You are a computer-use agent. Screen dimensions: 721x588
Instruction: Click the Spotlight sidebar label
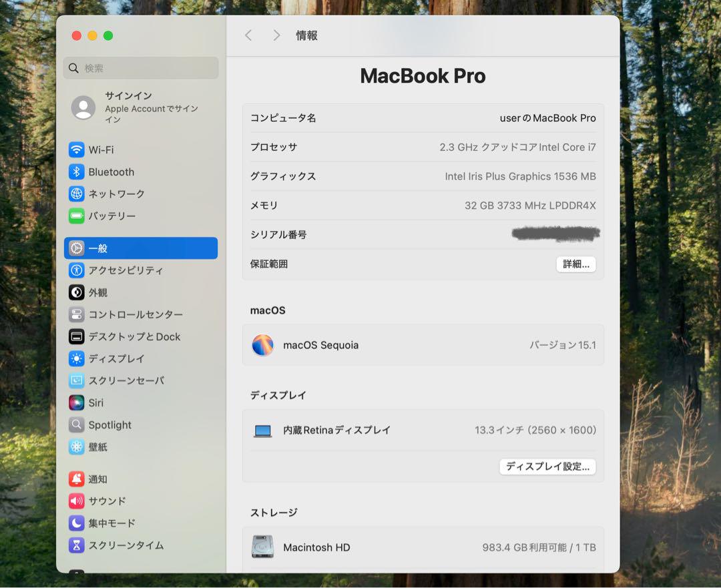110,425
